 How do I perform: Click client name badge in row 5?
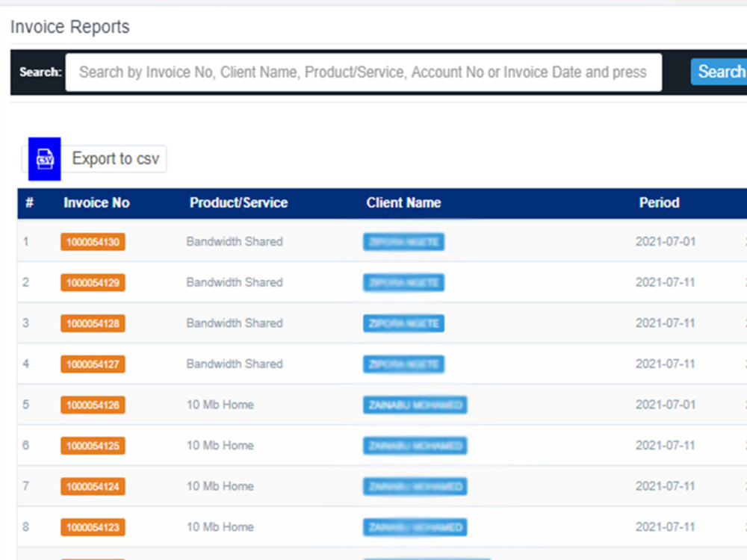point(415,405)
